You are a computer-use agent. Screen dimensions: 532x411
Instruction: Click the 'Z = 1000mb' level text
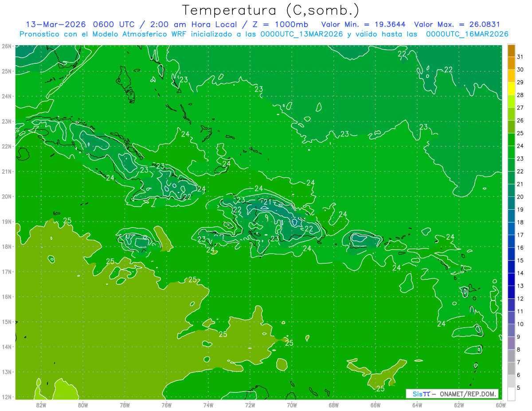click(x=280, y=24)
